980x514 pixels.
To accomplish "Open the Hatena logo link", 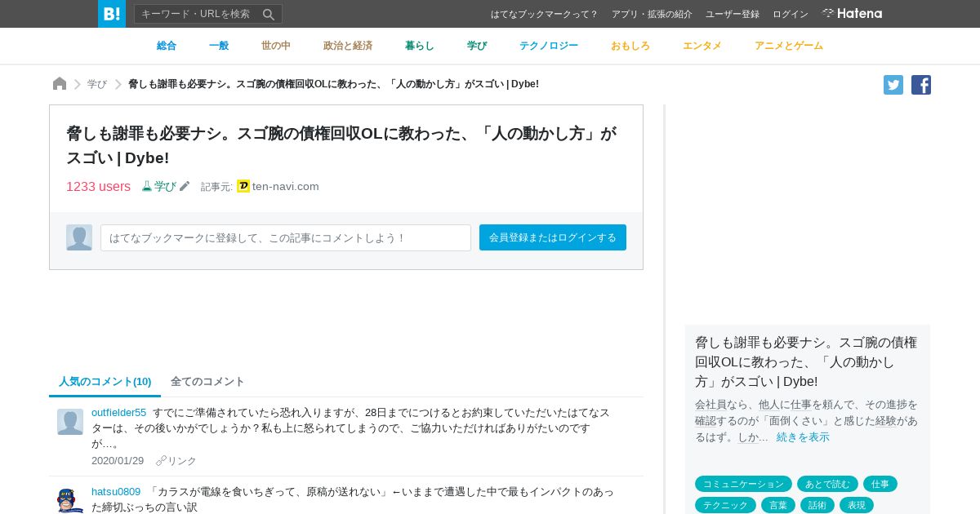I will [x=852, y=13].
